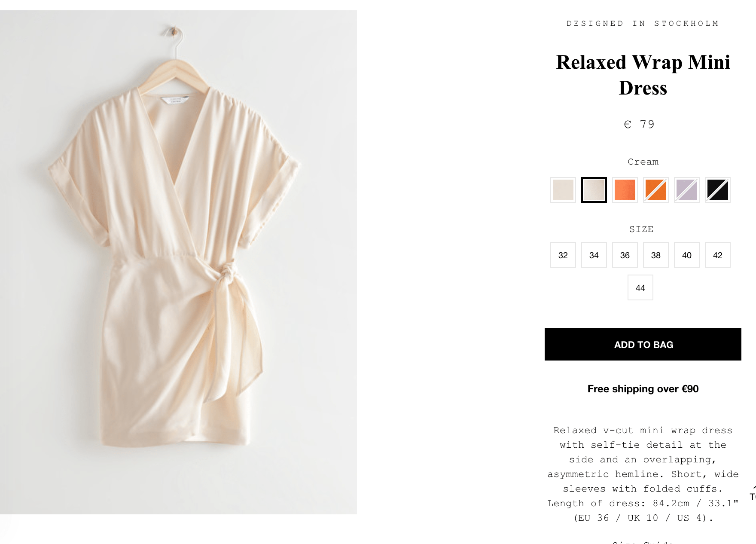Click the Free shipping over €90 notice

coord(643,389)
